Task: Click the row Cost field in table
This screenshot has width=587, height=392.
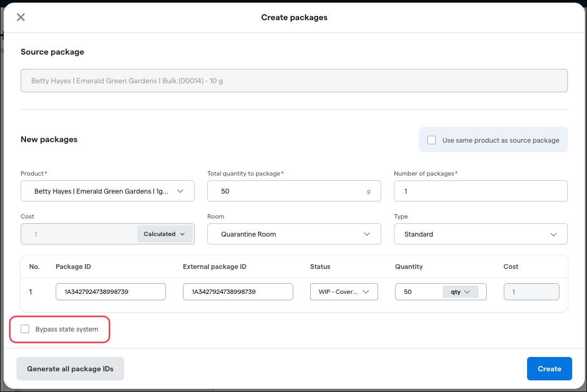Action: coord(531,292)
